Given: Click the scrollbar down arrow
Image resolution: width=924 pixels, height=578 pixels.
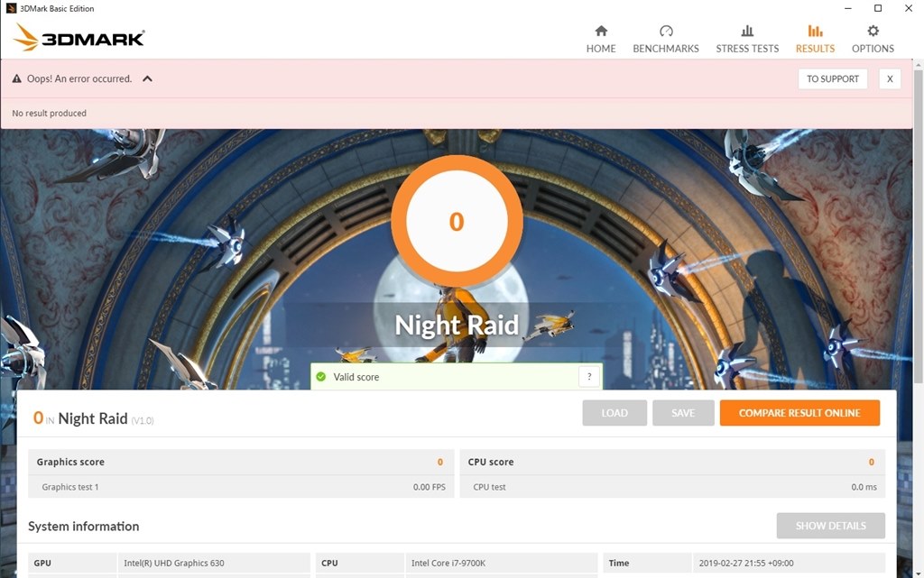Looking at the screenshot, I should tap(918, 573).
